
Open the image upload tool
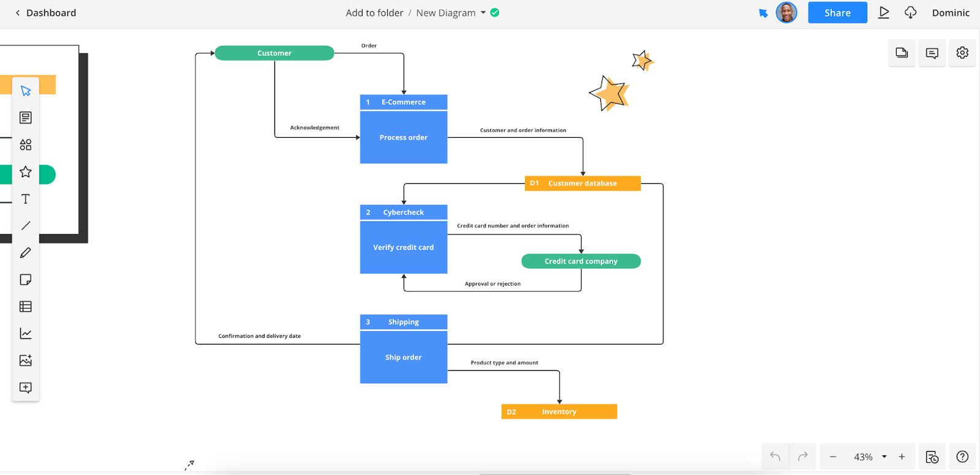(x=26, y=360)
